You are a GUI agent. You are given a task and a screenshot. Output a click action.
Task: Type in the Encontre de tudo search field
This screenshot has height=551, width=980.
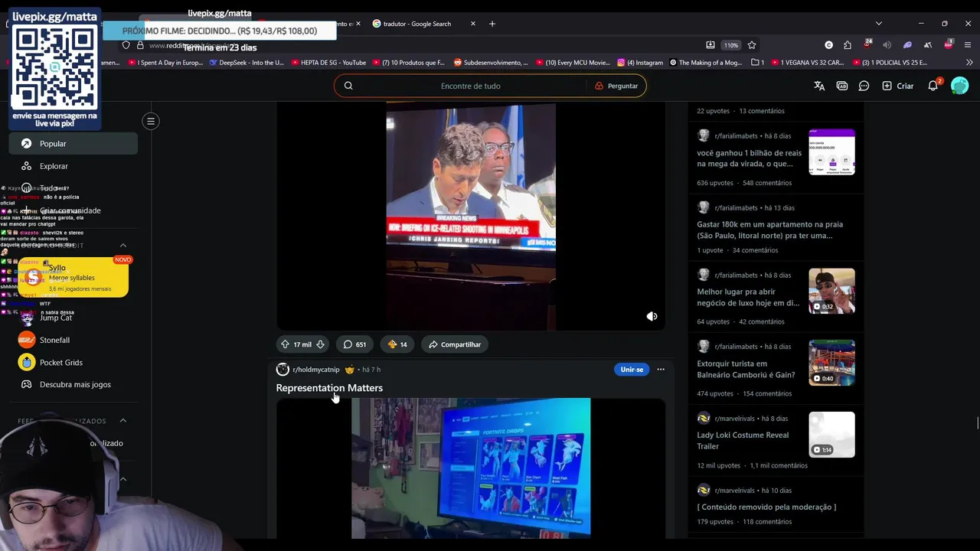470,86
